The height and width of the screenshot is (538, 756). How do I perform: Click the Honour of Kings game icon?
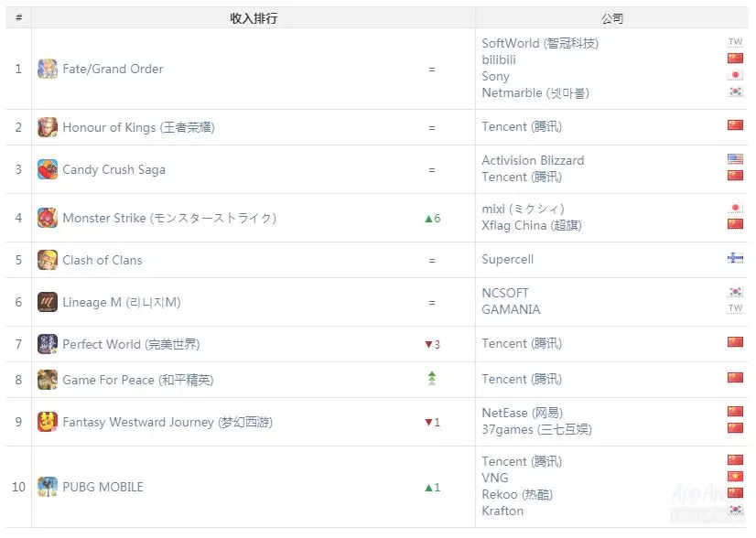[48, 127]
